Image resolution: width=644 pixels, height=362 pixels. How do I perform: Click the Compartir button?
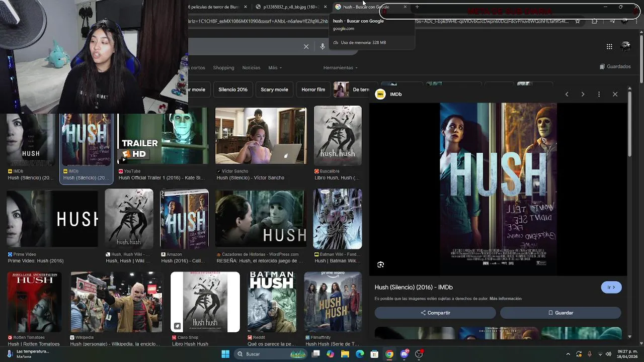coord(435,313)
